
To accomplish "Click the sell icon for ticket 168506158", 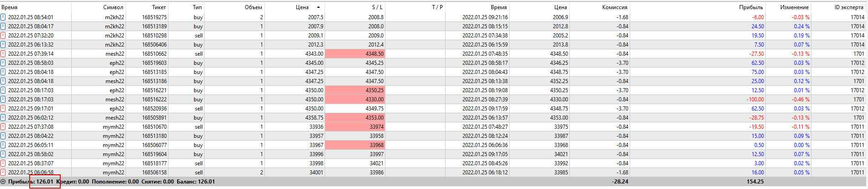I will point(3,173).
